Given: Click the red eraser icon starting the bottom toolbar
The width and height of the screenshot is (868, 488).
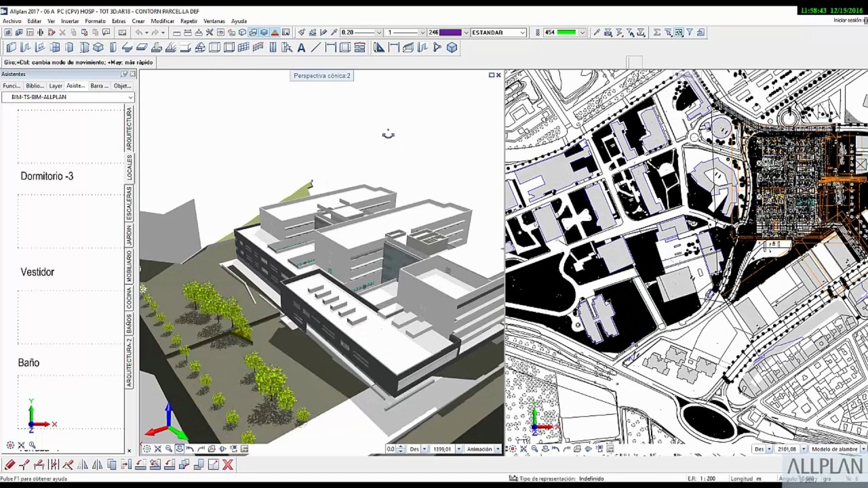Looking at the screenshot, I should tap(9, 464).
